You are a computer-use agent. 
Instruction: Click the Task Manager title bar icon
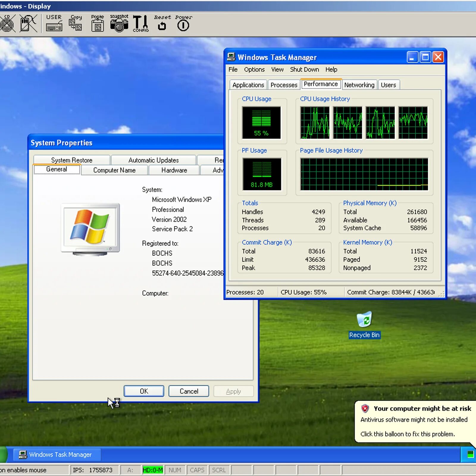coord(231,57)
